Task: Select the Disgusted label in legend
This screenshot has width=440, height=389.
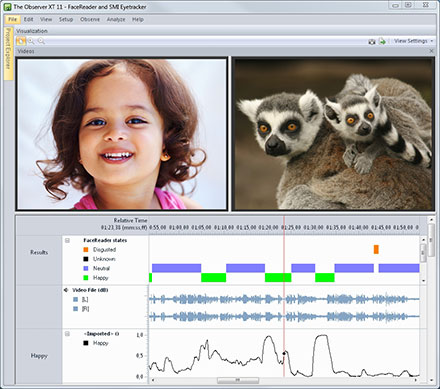Action: point(104,250)
